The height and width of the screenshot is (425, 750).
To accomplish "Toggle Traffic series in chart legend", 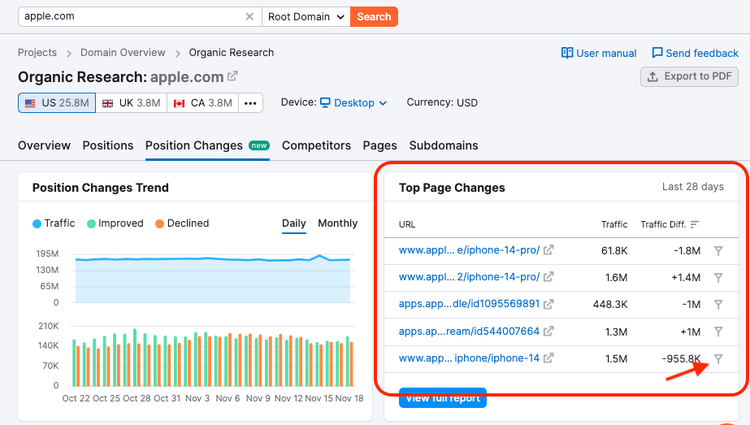I will (54, 223).
